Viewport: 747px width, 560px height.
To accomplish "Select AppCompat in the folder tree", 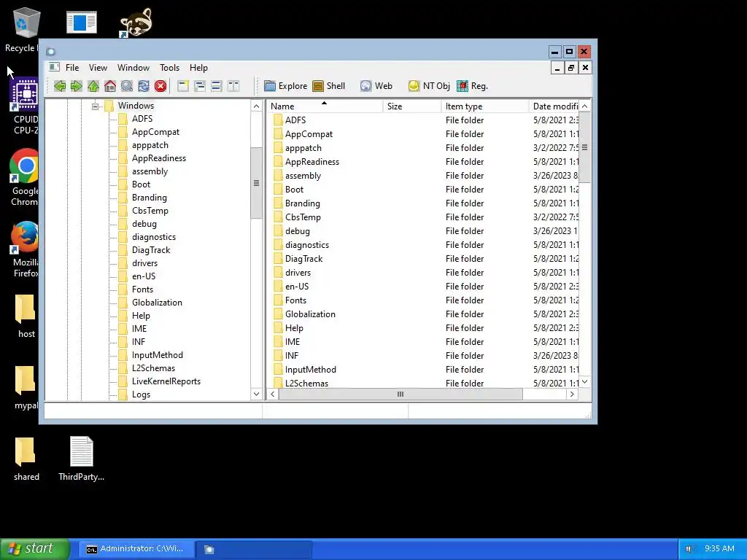I will click(x=156, y=132).
